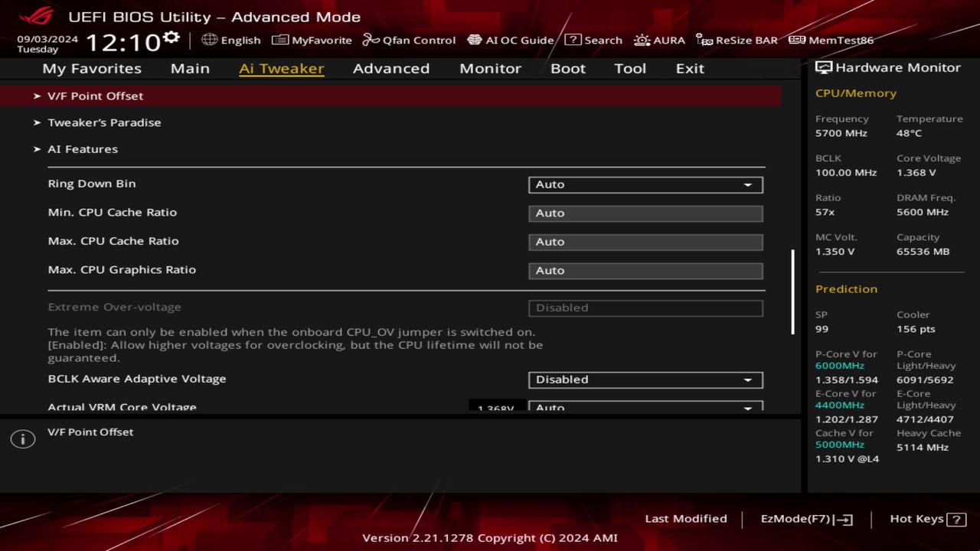Click SP value 99
The height and width of the screenshot is (551, 980).
822,329
